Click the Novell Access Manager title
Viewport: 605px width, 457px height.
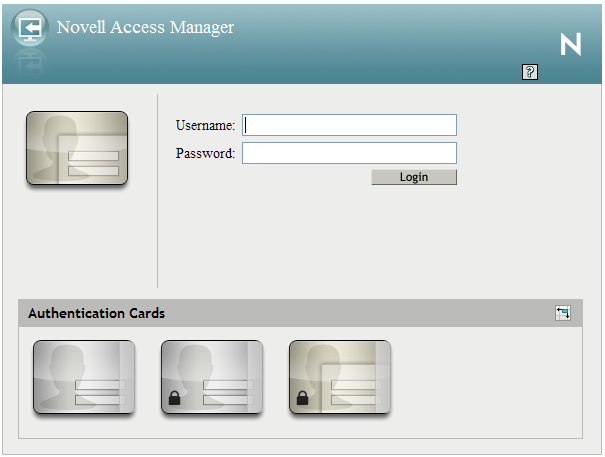pos(145,28)
